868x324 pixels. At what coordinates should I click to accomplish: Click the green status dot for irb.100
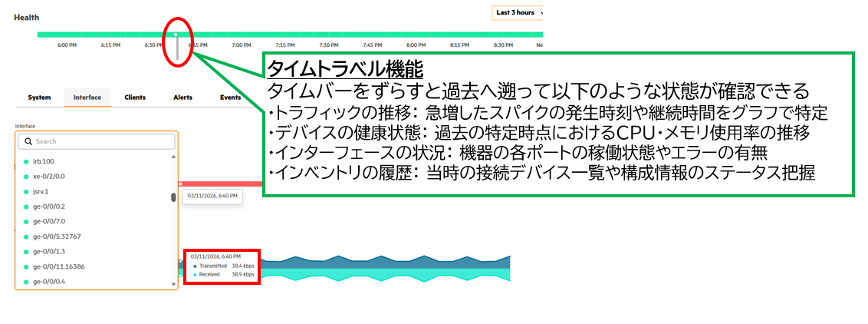click(x=26, y=161)
